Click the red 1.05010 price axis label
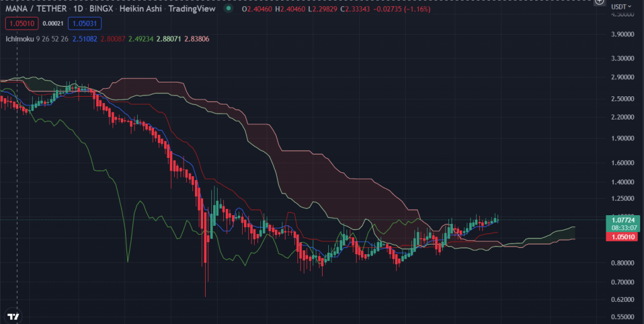This screenshot has width=644, height=324. pos(623,237)
